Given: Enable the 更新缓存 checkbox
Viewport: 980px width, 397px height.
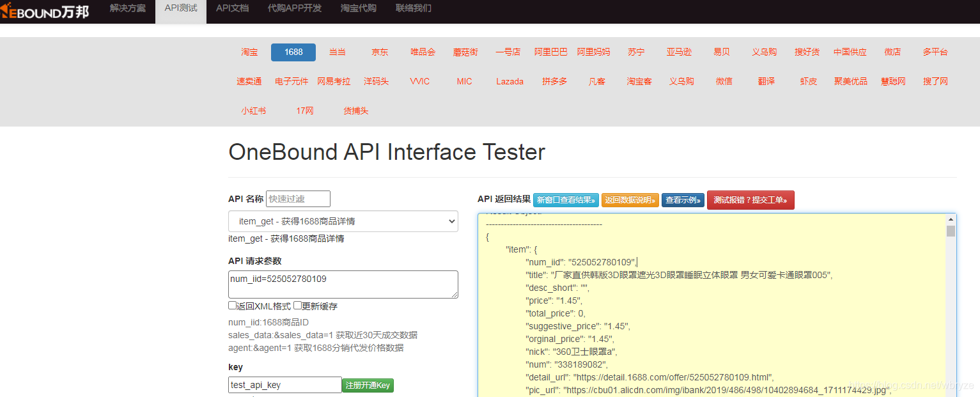Looking at the screenshot, I should pos(297,306).
